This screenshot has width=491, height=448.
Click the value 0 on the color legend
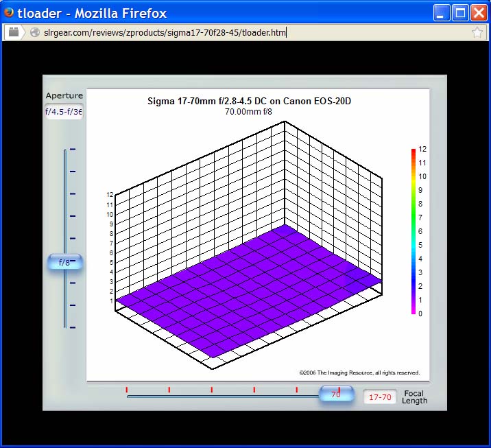(420, 314)
